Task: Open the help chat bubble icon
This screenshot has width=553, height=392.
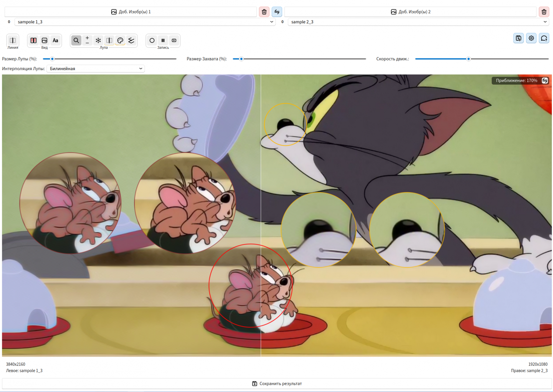Action: coord(544,38)
